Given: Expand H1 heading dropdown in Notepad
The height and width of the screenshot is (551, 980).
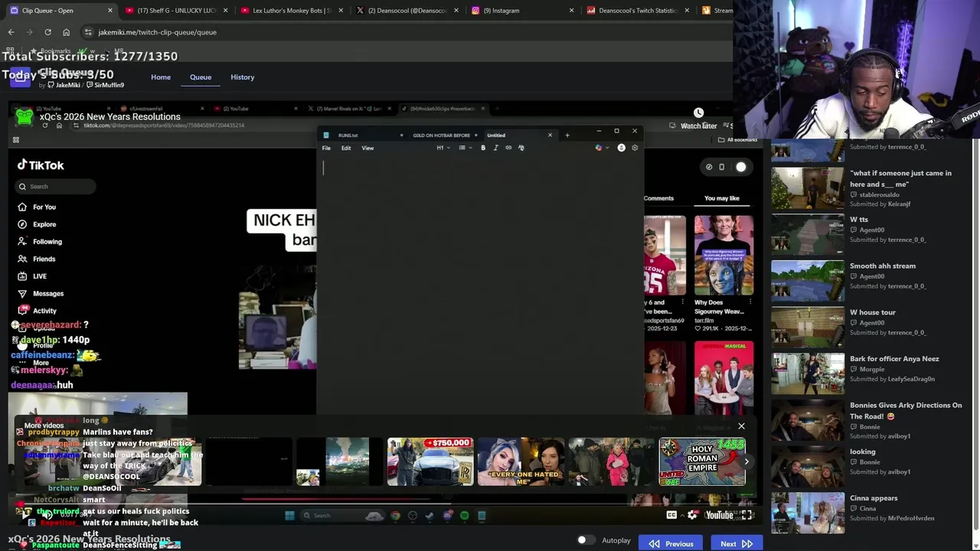Looking at the screenshot, I should tap(443, 148).
